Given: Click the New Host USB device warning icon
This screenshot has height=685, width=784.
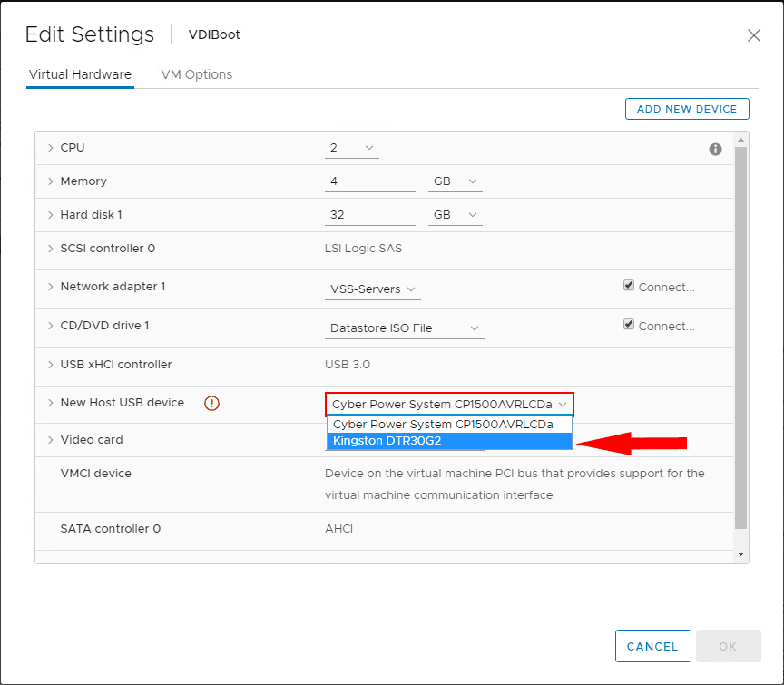Looking at the screenshot, I should [212, 403].
